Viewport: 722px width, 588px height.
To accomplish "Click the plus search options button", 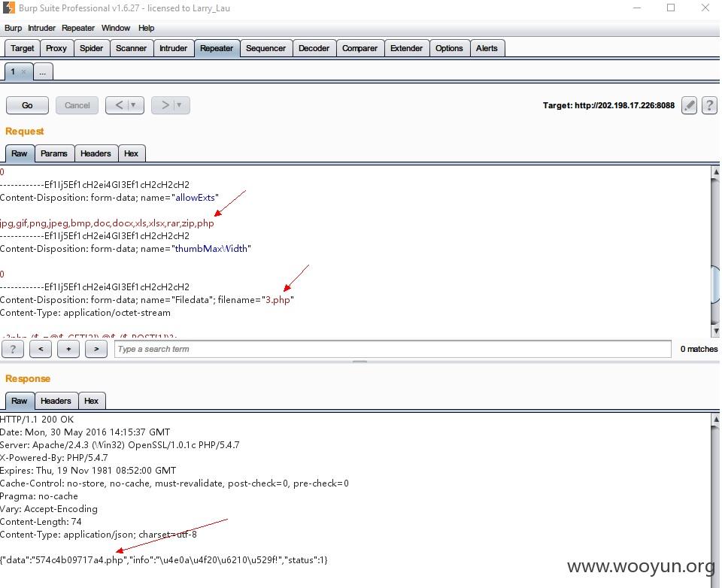I will [68, 349].
